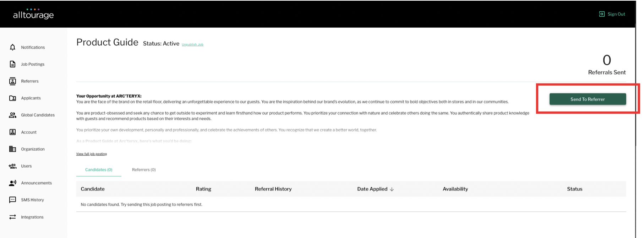The height and width of the screenshot is (238, 644).
Task: Select the Candidates (0) tab
Action: (99, 170)
